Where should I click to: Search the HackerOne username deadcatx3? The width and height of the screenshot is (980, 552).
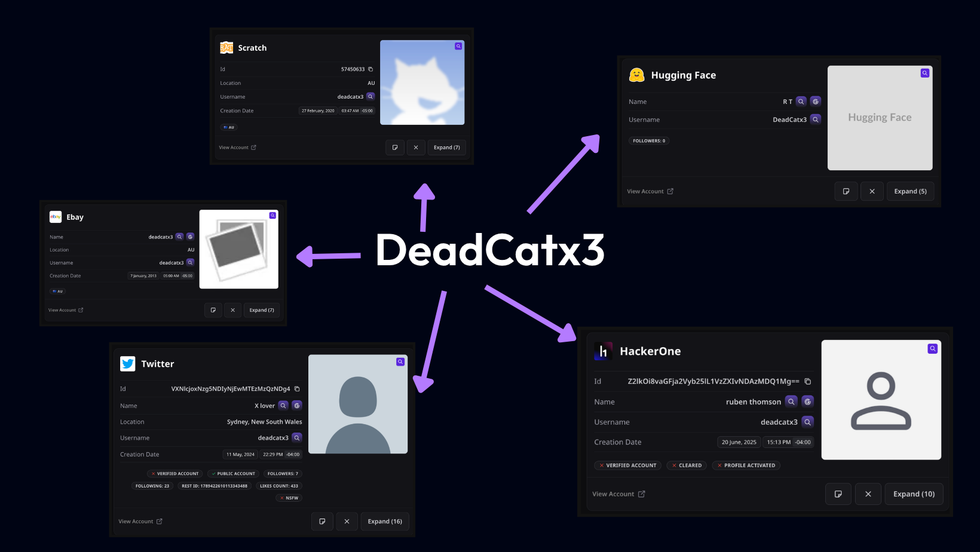pyautogui.click(x=808, y=422)
